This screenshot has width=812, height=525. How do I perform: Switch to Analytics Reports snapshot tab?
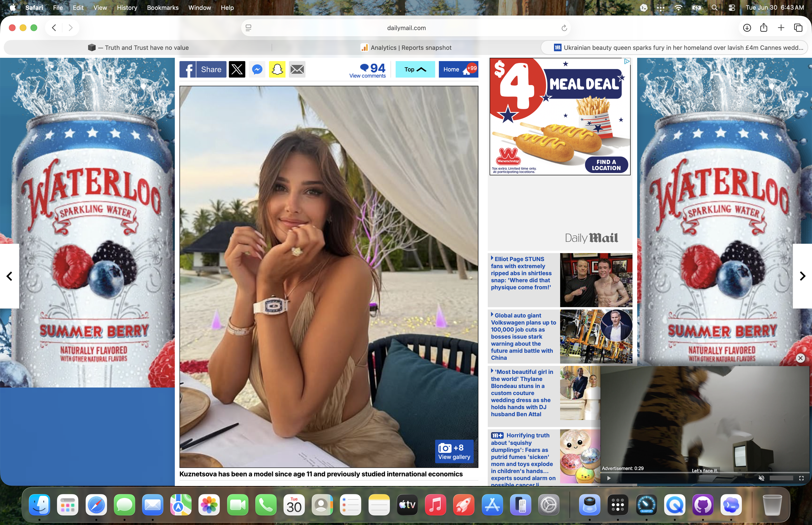pyautogui.click(x=406, y=47)
